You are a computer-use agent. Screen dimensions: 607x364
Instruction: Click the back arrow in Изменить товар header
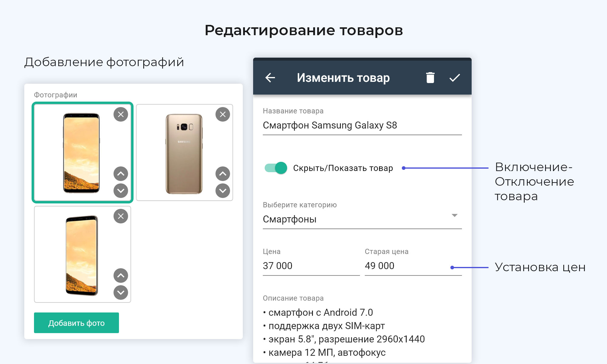270,78
